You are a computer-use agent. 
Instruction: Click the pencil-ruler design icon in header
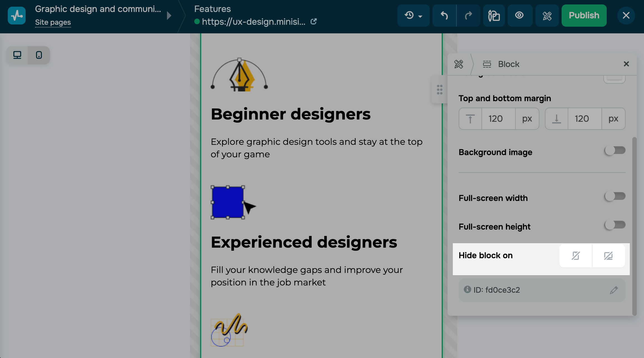pyautogui.click(x=547, y=16)
